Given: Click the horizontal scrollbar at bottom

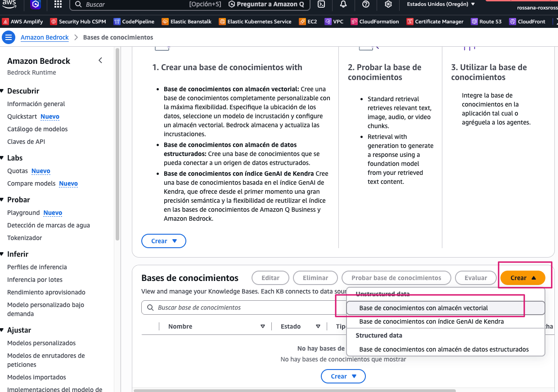Looking at the screenshot, I should pos(295,390).
